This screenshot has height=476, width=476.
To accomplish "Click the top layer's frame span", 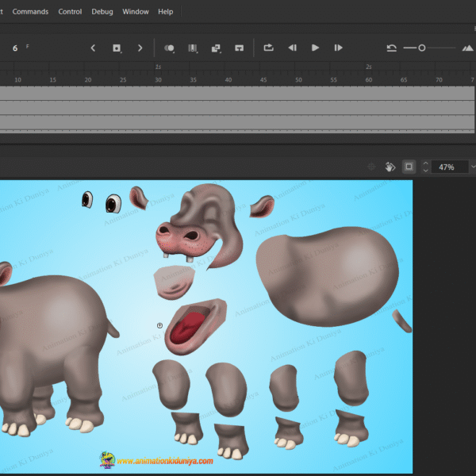I will [236, 93].
